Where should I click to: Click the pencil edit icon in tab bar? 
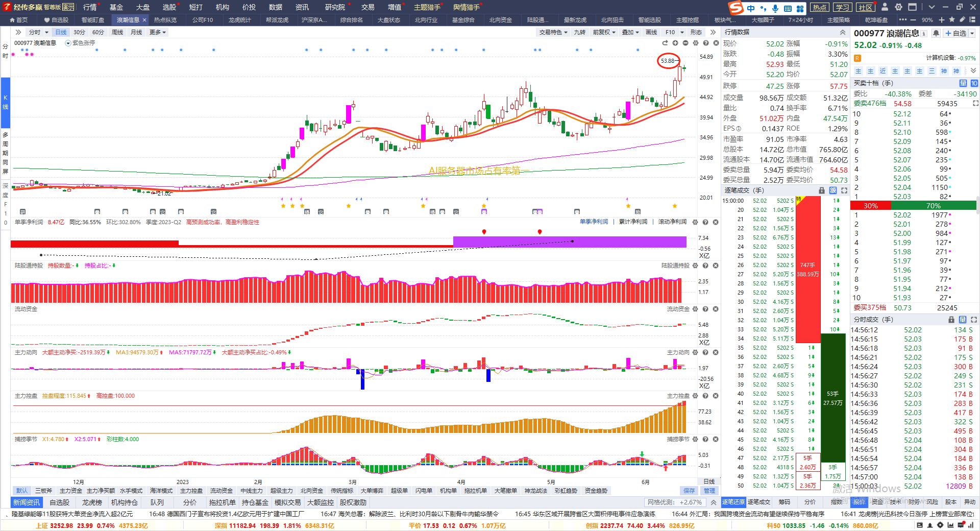click(963, 19)
